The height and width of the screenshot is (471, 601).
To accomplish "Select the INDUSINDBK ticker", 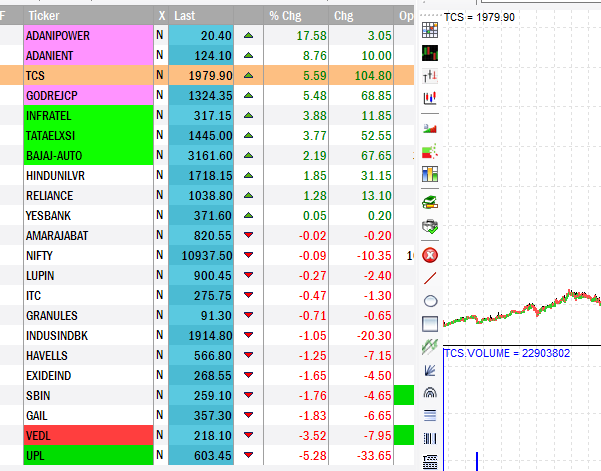I will tap(89, 335).
